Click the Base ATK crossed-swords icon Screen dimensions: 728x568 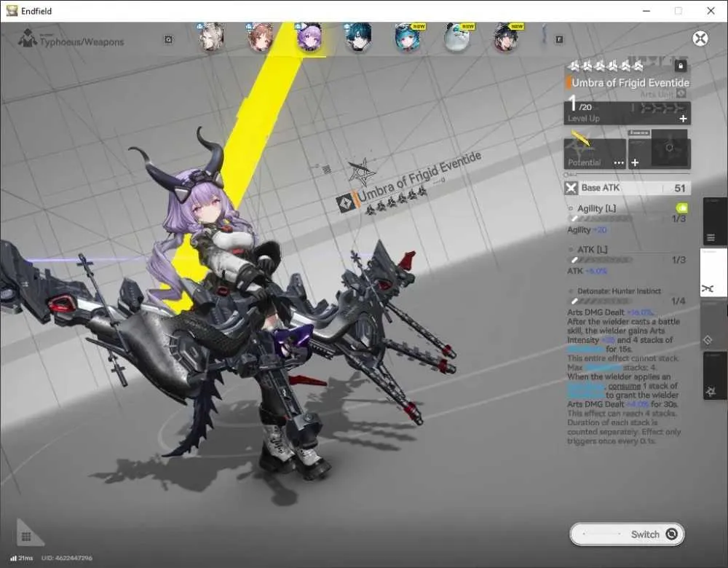click(571, 188)
